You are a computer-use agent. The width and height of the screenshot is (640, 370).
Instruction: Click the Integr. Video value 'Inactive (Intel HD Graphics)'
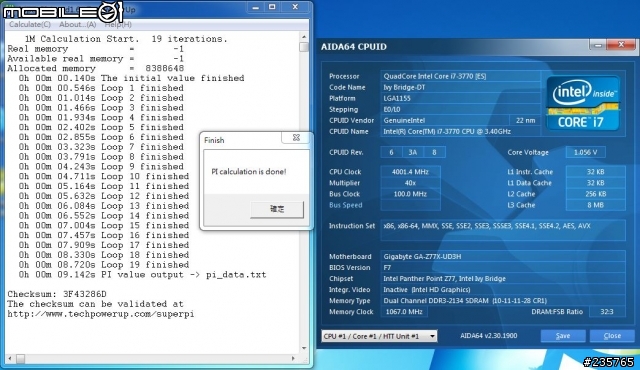pos(503,290)
